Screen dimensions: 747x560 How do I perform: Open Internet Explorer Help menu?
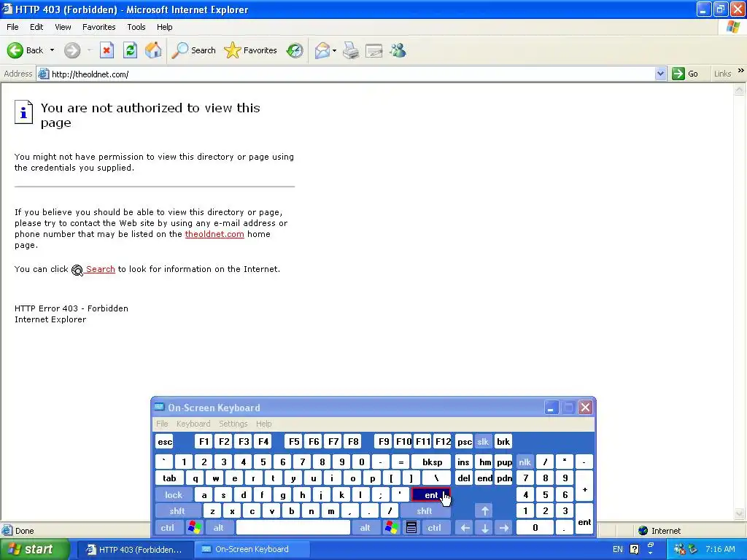(164, 27)
